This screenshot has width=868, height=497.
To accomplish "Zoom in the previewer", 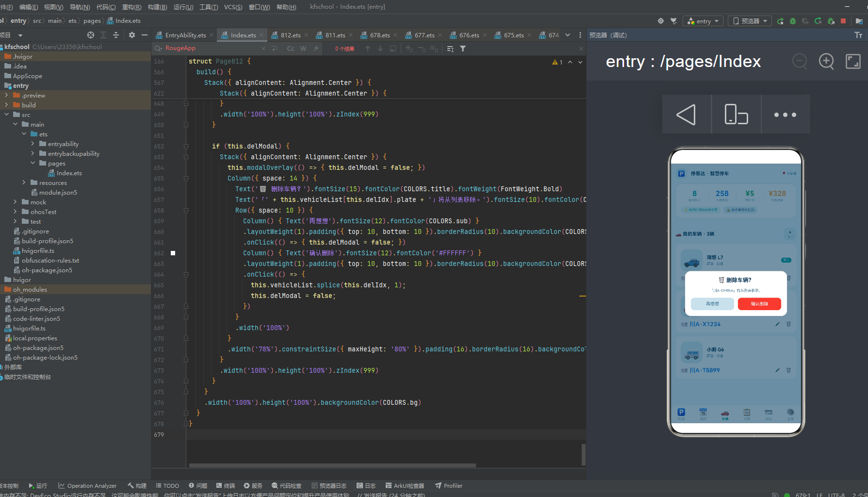I will coord(826,61).
